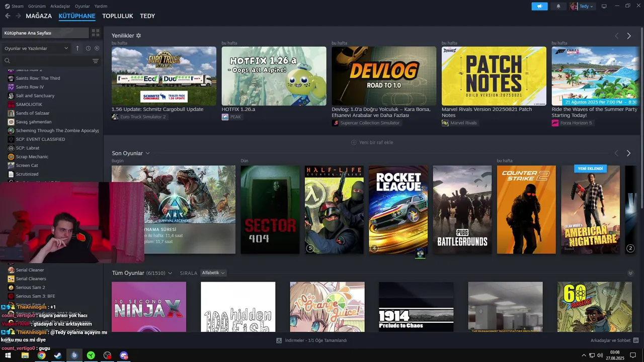644x362 pixels.
Task: Open the Discord taskbar icon
Action: tap(124, 355)
